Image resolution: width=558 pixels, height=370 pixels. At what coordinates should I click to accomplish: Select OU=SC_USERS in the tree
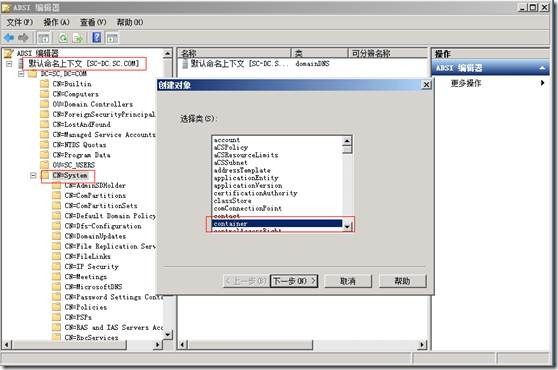pos(74,165)
